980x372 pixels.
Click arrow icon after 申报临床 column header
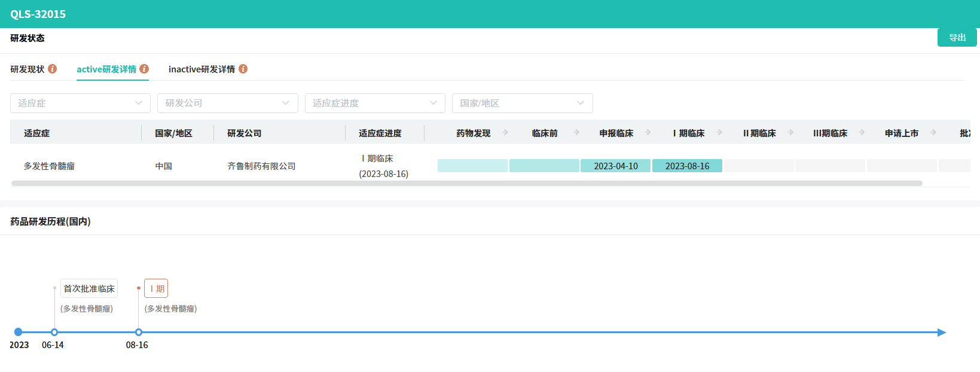tap(648, 132)
